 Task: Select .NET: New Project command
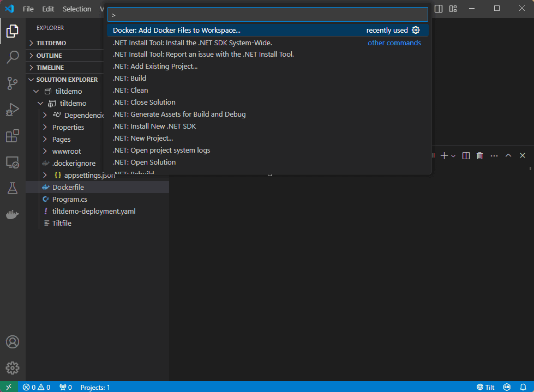click(268, 138)
